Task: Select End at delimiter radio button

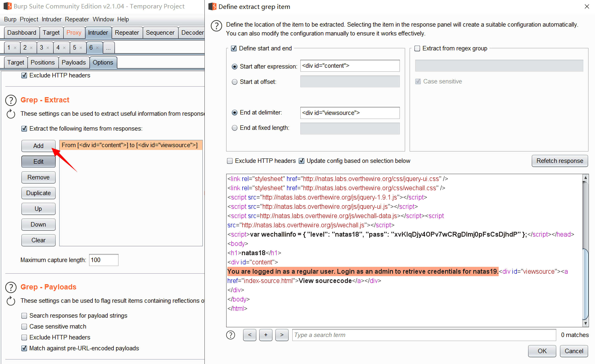Action: tap(234, 112)
